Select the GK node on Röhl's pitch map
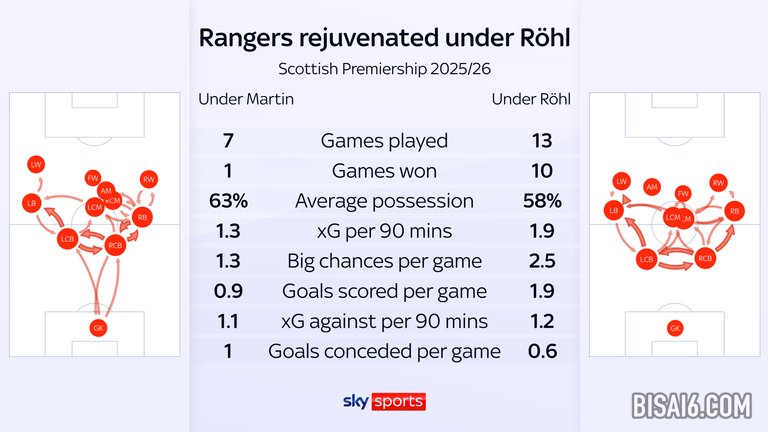 676,328
